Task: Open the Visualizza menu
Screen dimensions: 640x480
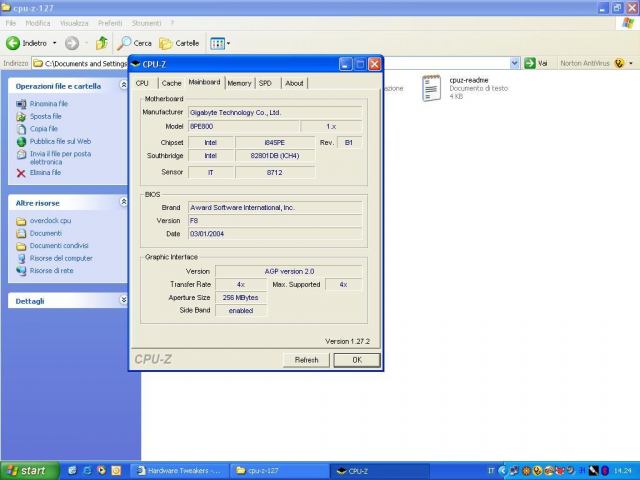Action: tap(74, 23)
